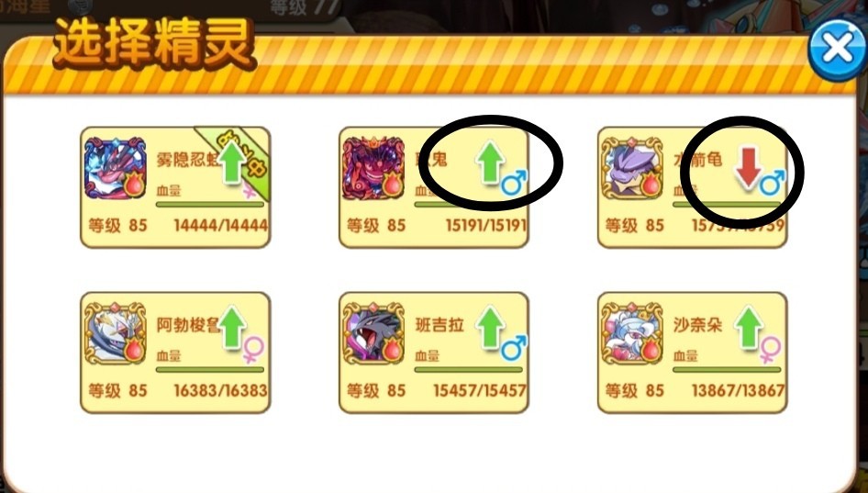Close the 选择精灵 dialog

837,50
